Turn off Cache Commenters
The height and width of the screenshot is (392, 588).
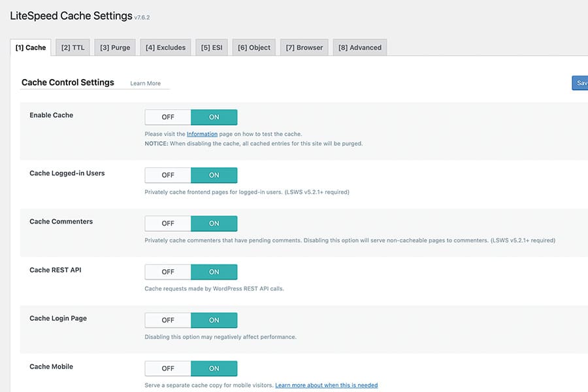point(167,223)
